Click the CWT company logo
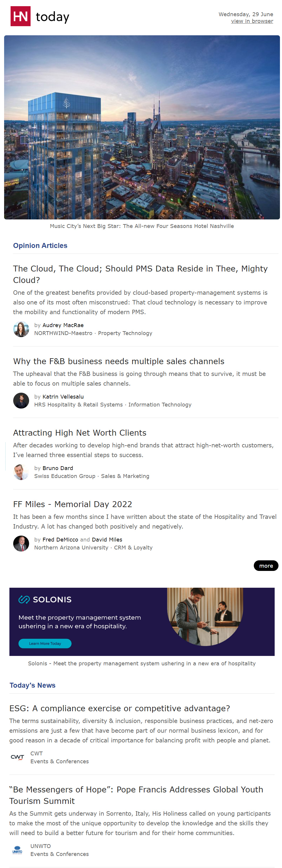This screenshot has height=868, width=282. 17,757
